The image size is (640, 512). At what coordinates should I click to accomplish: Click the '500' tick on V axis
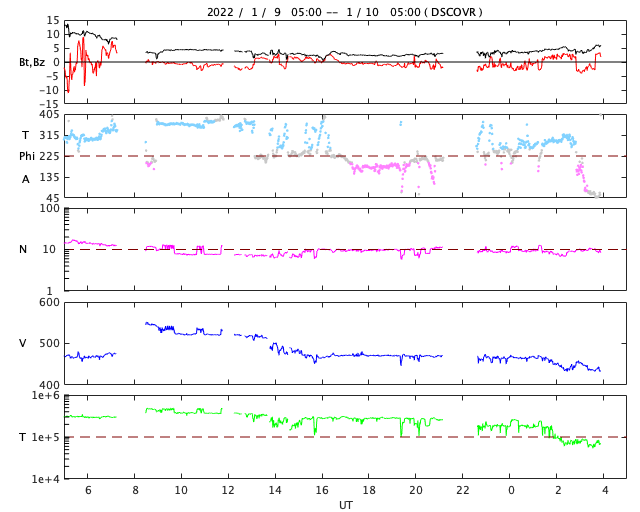click(x=49, y=343)
